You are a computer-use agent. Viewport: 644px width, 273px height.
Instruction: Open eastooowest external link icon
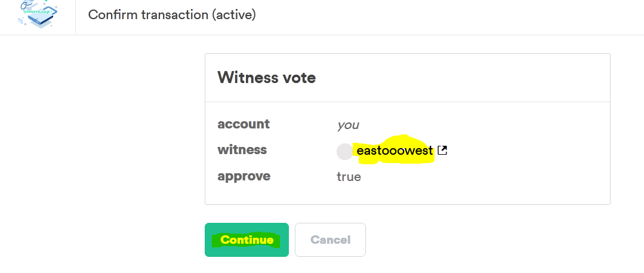442,151
